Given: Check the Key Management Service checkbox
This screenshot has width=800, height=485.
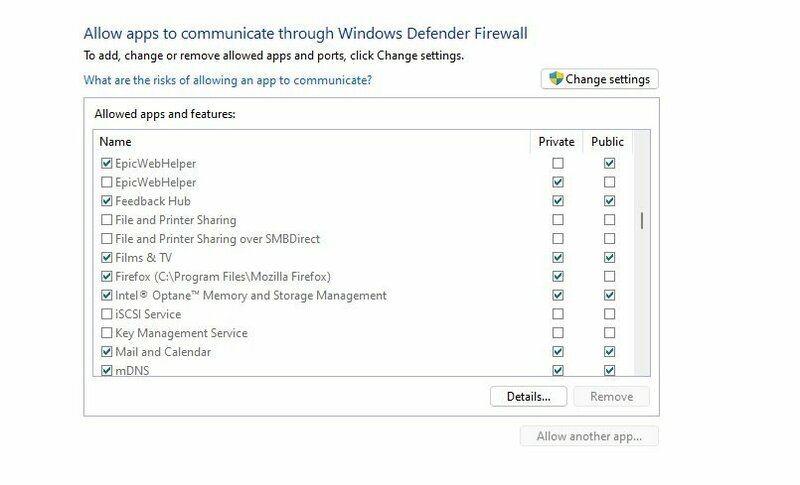Looking at the screenshot, I should pos(107,333).
